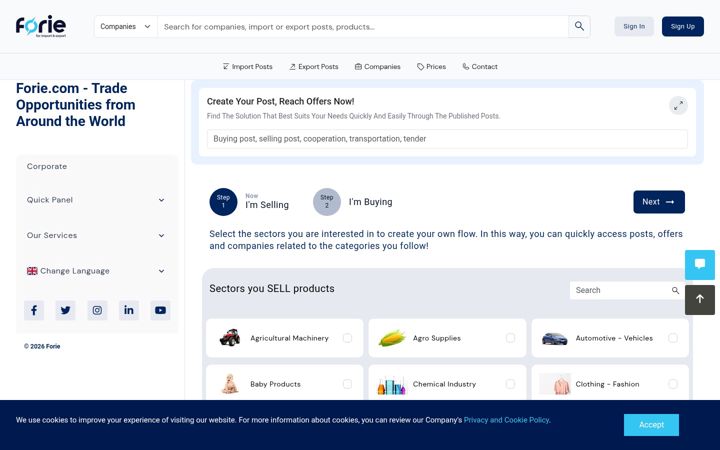This screenshot has width=720, height=450.
Task: Open the live chat bubble
Action: pos(700,264)
